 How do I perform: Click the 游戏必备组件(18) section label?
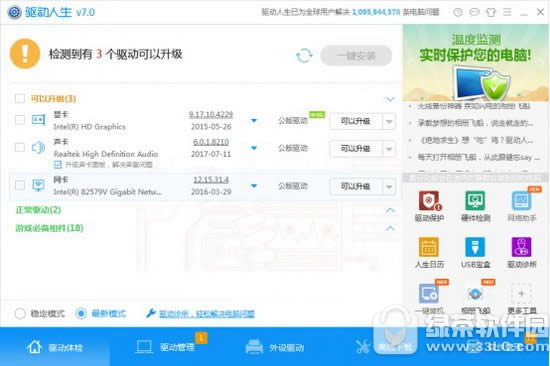[49, 228]
